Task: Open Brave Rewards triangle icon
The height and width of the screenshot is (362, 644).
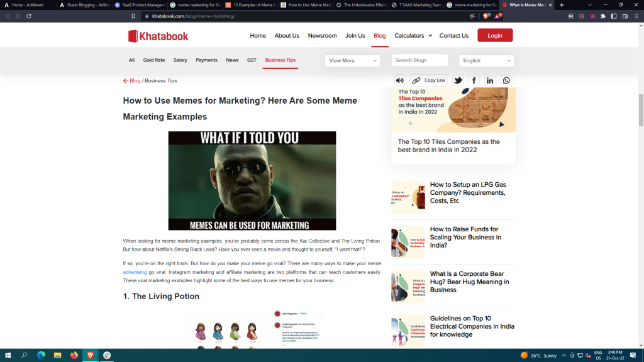Action: (x=498, y=16)
